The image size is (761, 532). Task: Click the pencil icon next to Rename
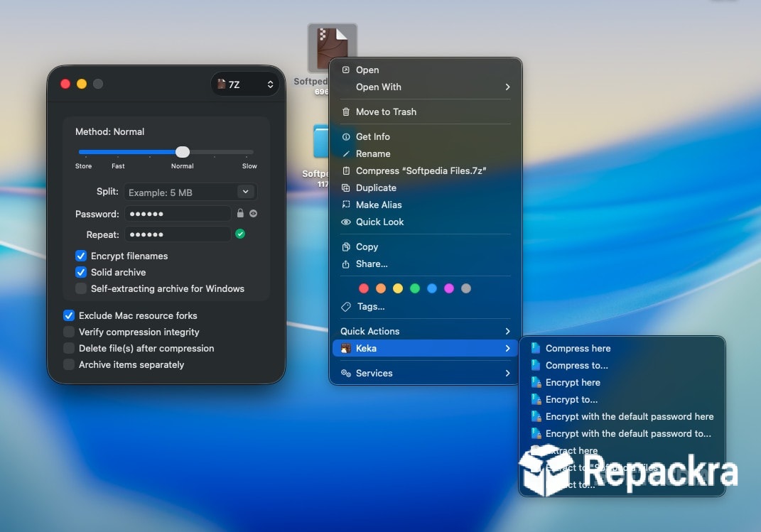click(345, 153)
